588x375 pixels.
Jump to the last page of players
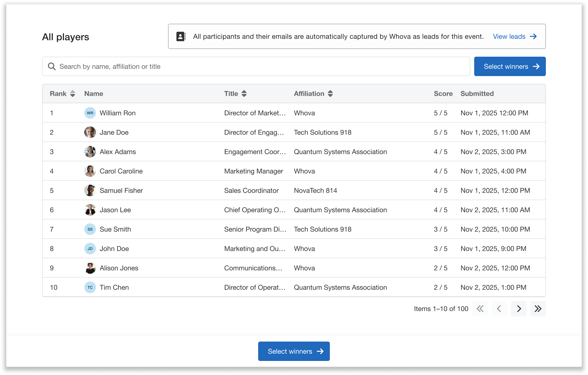click(538, 309)
